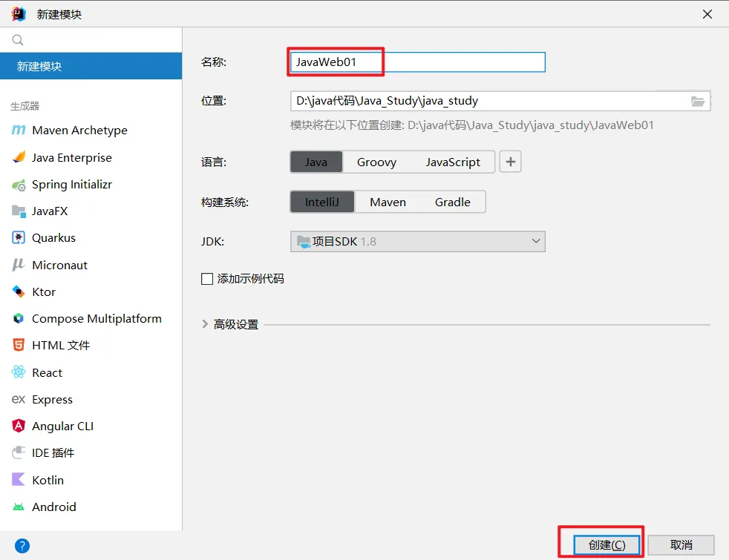Click the generator search field

pyautogui.click(x=91, y=40)
